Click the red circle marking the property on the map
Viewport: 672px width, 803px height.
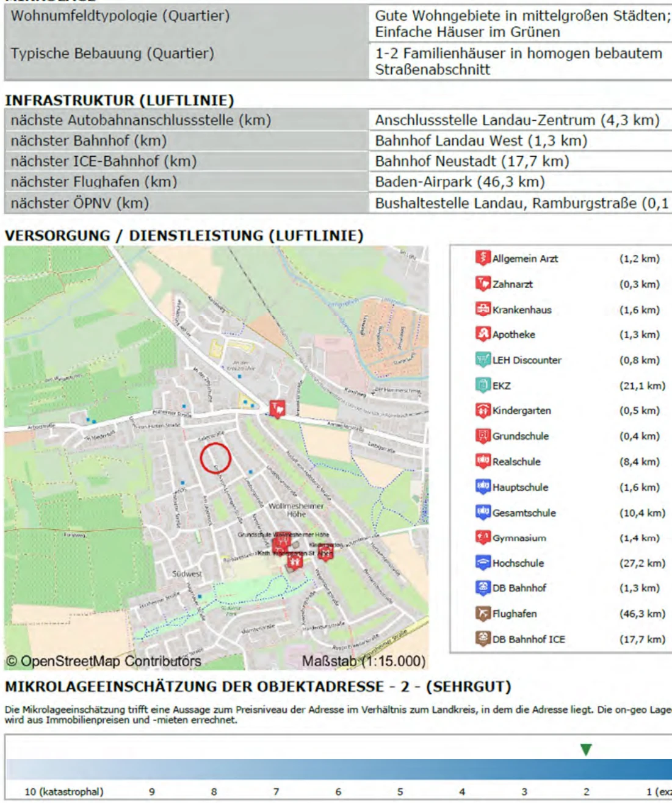click(x=215, y=459)
